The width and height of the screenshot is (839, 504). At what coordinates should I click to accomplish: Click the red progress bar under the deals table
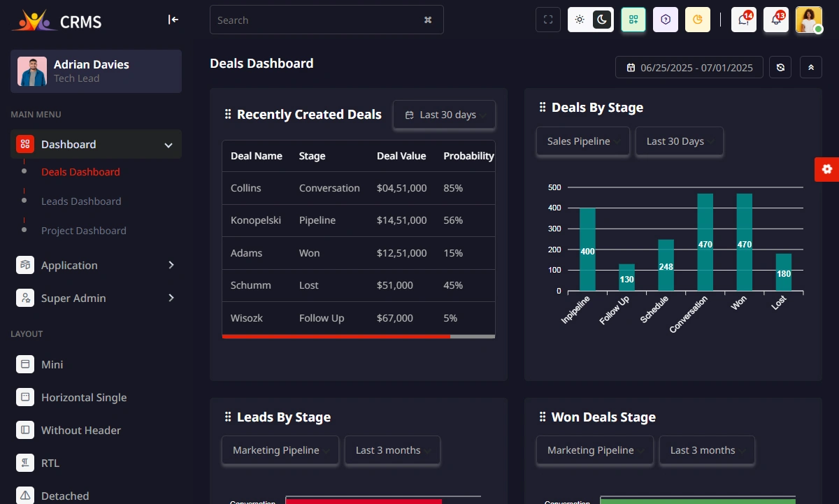click(x=336, y=336)
